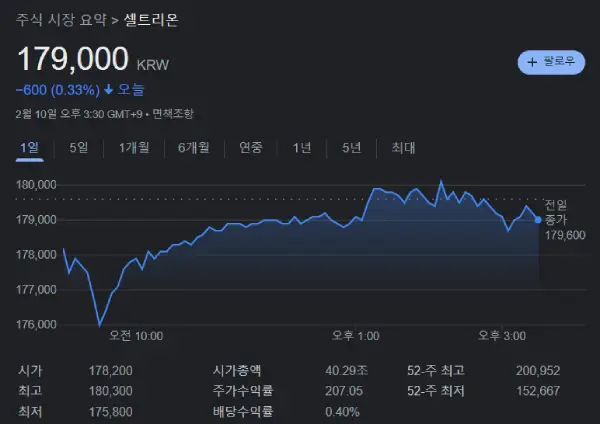This screenshot has height=424, width=600.
Task: Click the 178,000 y-axis label
Action: pyautogui.click(x=36, y=255)
